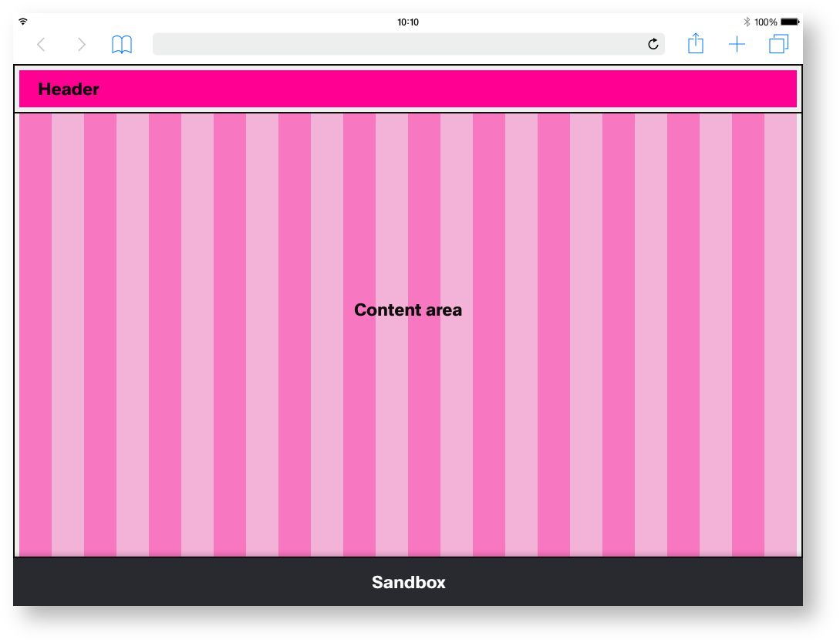Screen dimensions: 840x643
Task: Click the "Header" title text
Action: coord(69,90)
